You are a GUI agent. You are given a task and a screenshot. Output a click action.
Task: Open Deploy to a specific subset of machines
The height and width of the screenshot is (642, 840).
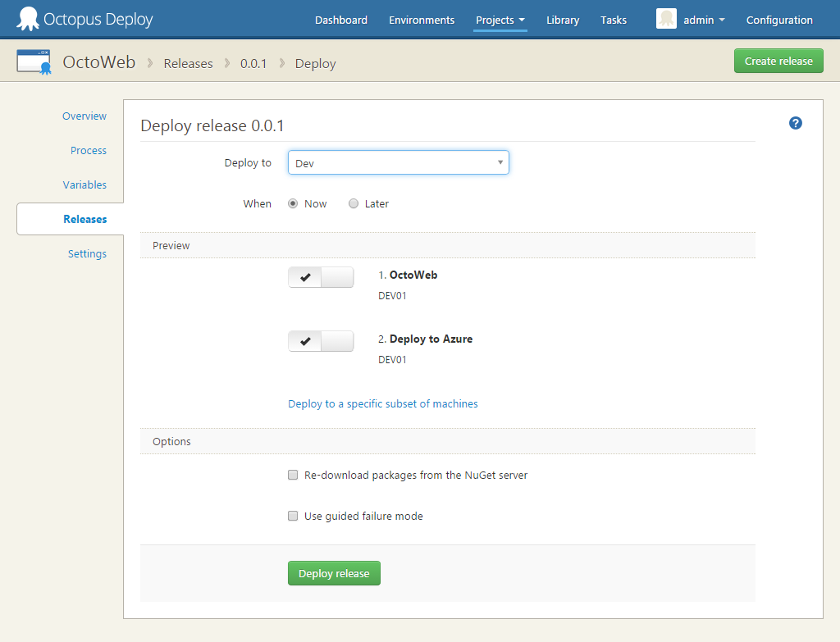point(382,403)
